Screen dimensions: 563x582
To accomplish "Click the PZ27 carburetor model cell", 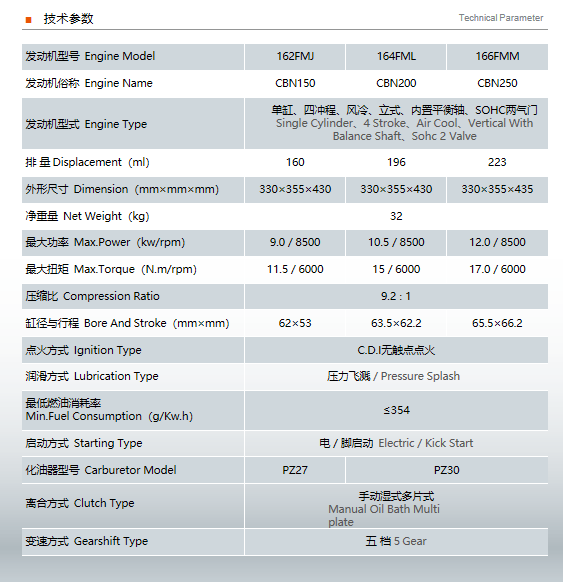I will click(295, 470).
